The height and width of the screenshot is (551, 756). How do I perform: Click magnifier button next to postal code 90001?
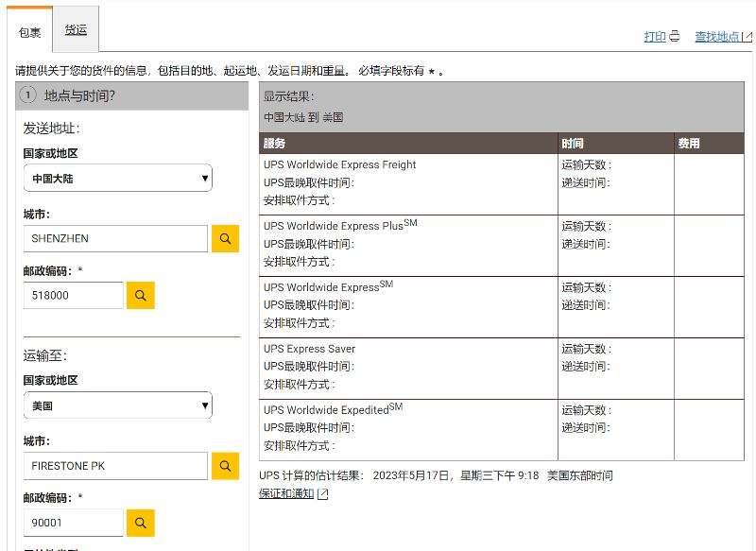pyautogui.click(x=140, y=523)
